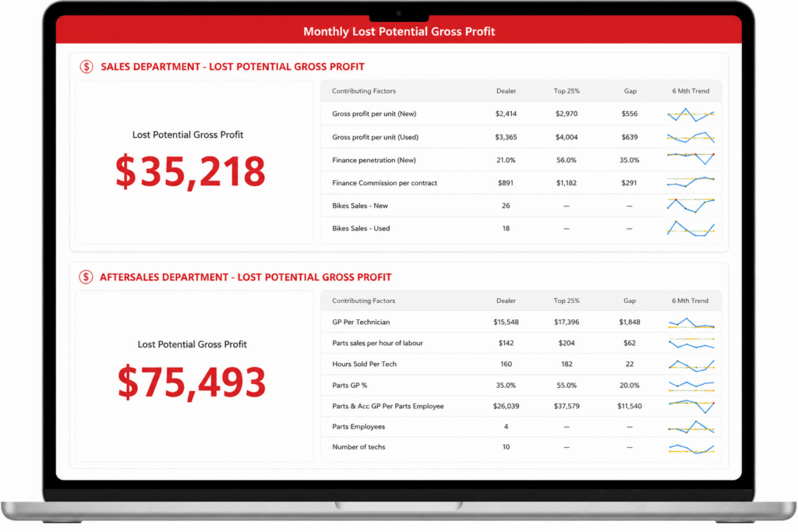Image resolution: width=798 pixels, height=532 pixels.
Task: Click the $37,579 top 25% value
Action: pos(567,406)
